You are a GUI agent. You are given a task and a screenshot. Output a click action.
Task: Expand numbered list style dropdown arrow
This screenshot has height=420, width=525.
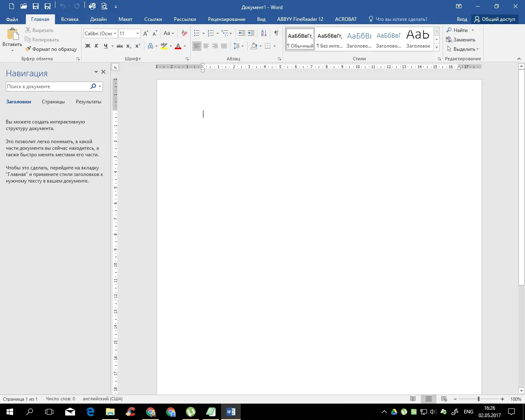pyautogui.click(x=217, y=34)
